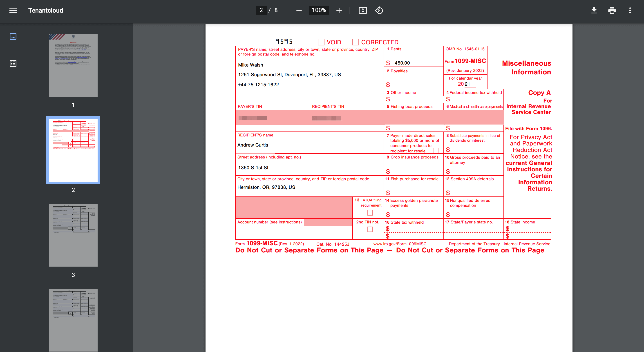The width and height of the screenshot is (644, 352).
Task: Show thumbnails view in sidebar
Action: [x=13, y=36]
